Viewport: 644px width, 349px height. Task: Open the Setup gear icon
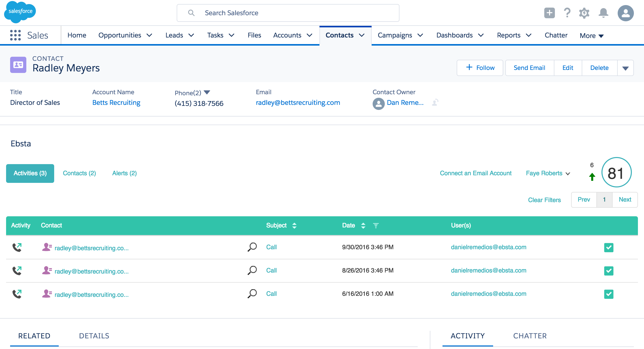point(584,13)
